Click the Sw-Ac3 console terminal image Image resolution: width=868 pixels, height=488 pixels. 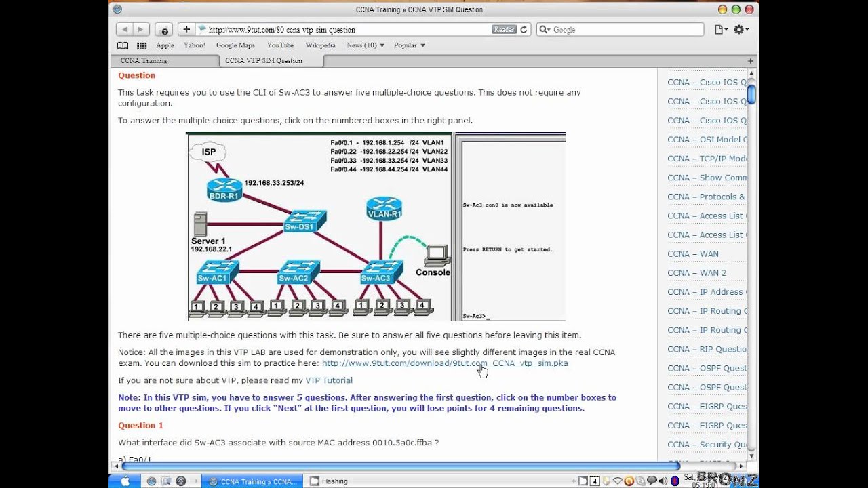coord(511,226)
